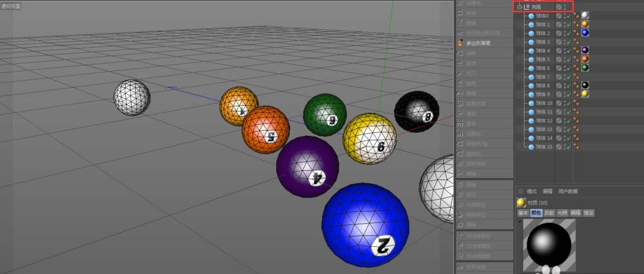Screen dimensions: 644x274
Task: Toggle the green enable checkmark for 球体 10
Action: pos(569,103)
